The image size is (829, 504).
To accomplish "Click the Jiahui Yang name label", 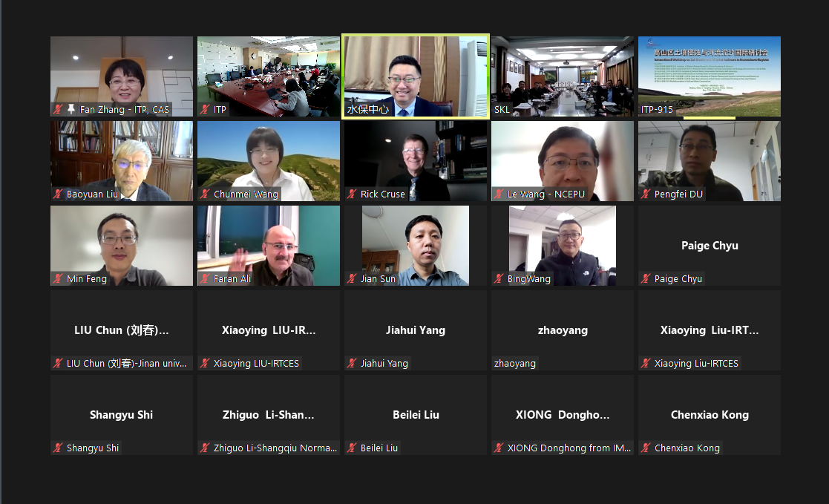I will tap(384, 363).
